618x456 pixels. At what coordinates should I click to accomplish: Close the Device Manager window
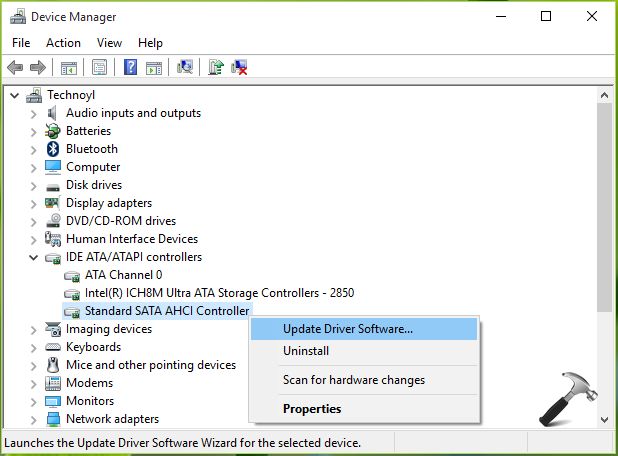(x=592, y=17)
